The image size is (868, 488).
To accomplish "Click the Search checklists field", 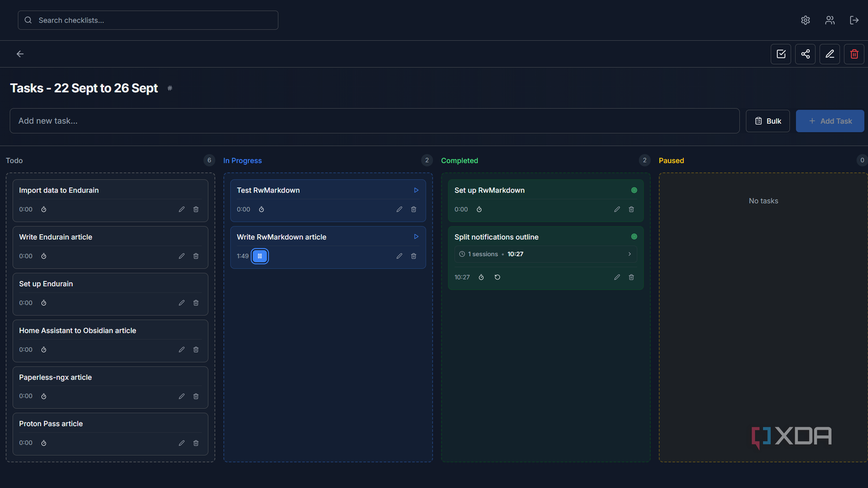I will 148,20.
